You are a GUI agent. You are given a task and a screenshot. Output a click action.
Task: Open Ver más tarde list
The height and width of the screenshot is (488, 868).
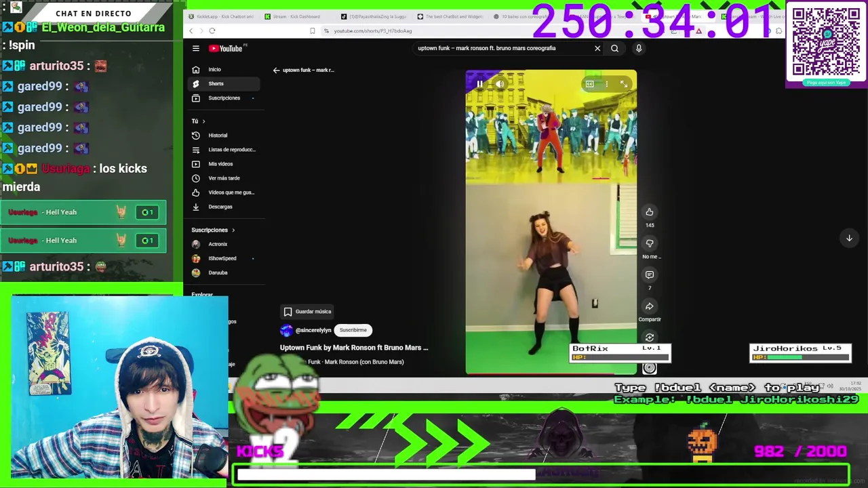point(224,178)
